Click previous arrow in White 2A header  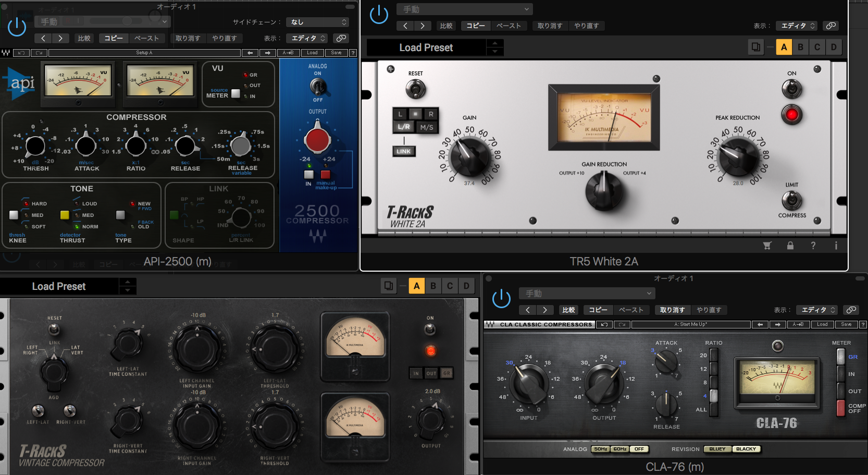click(x=405, y=26)
